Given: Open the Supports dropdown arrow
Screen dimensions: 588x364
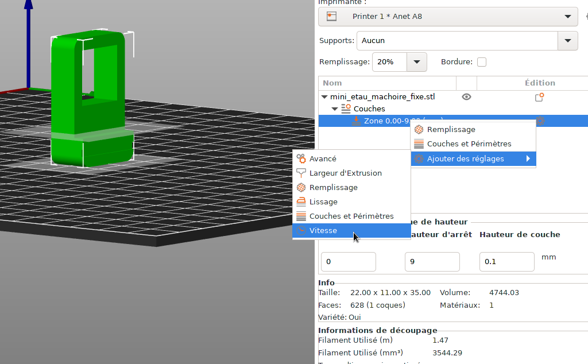Looking at the screenshot, I should pyautogui.click(x=568, y=41).
